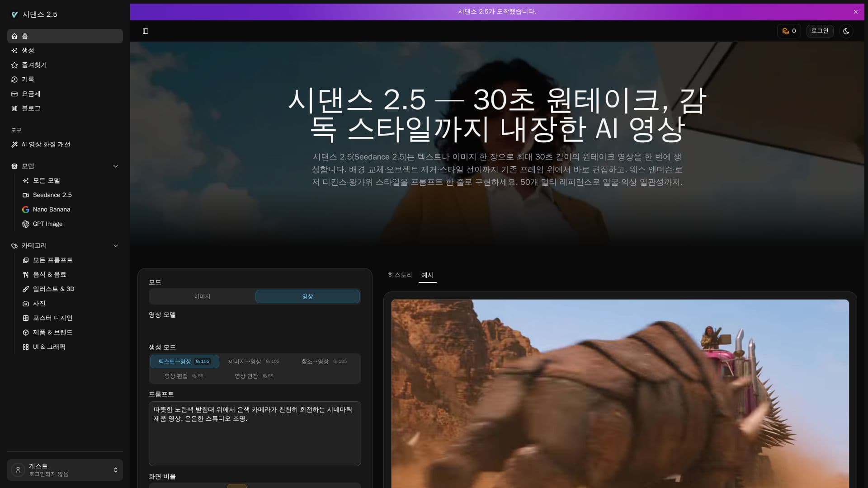Open 일러스트 & 3D category
This screenshot has width=868, height=488.
click(x=71, y=289)
